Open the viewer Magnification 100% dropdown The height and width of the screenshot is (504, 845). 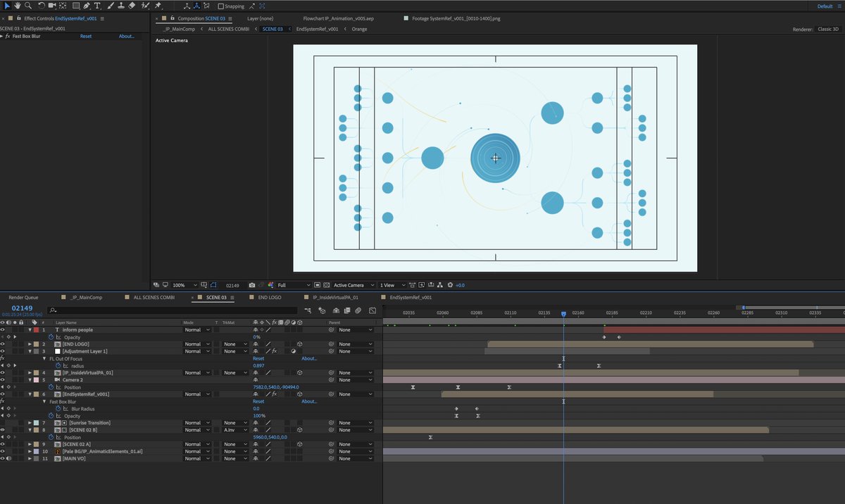(x=184, y=285)
